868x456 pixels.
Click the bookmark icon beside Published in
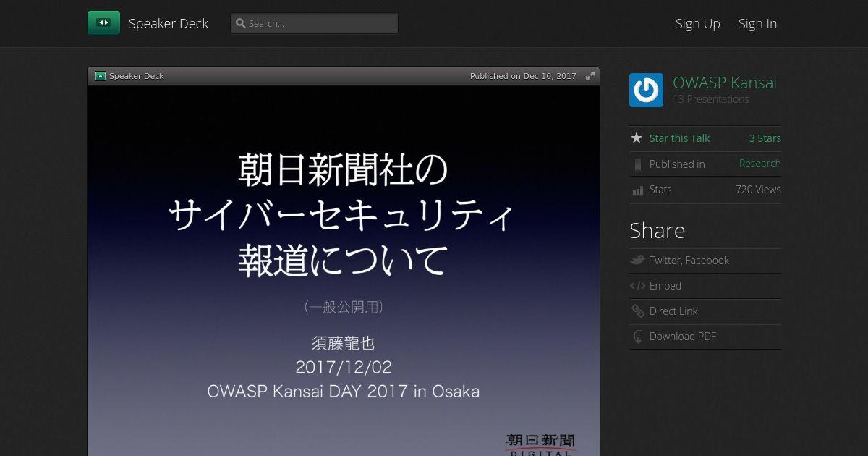[x=637, y=164]
